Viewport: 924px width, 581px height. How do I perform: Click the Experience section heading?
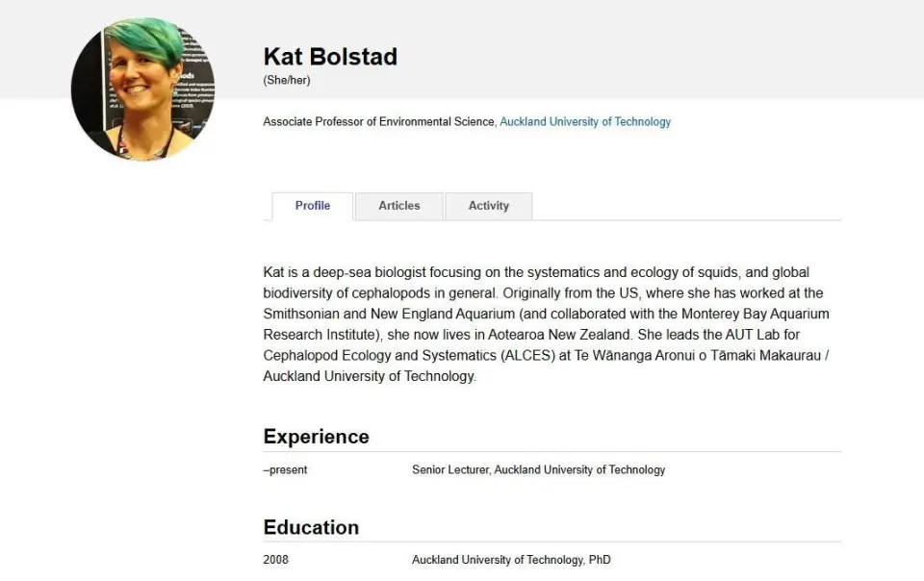(x=316, y=437)
